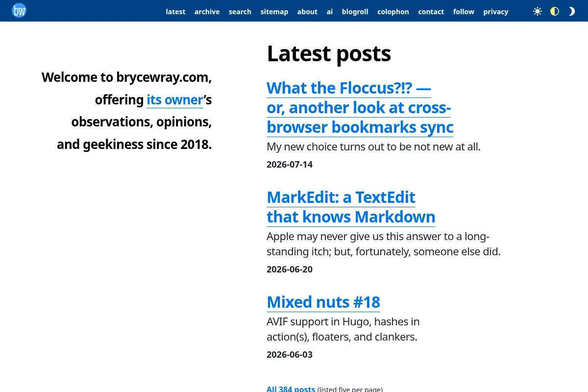Go to the follow page
This screenshot has height=392, width=588.
[464, 12]
